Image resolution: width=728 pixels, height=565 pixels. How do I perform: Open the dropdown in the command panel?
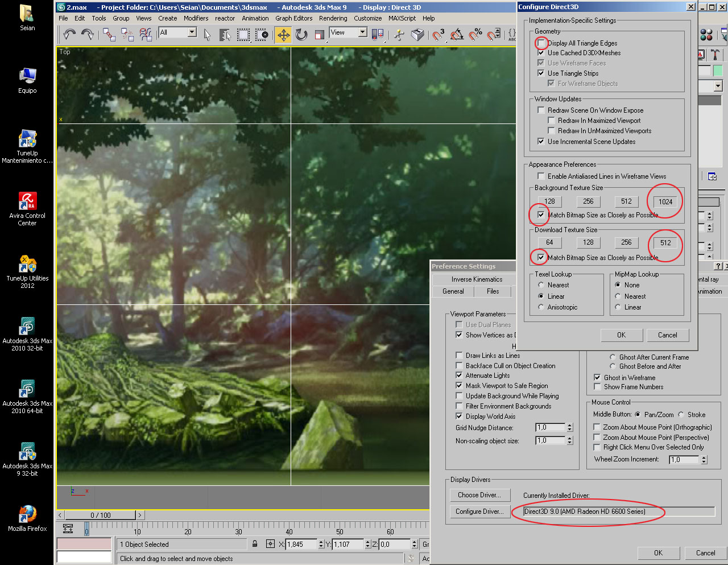718,86
